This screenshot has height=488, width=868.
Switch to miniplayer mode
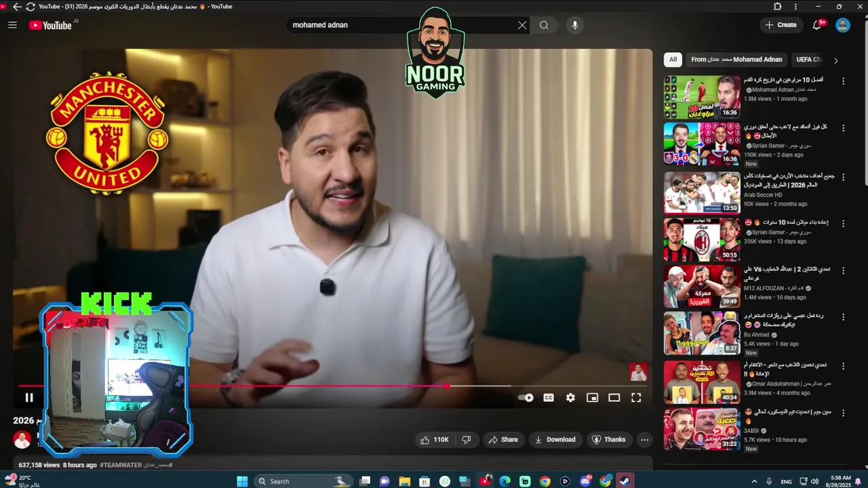592,398
